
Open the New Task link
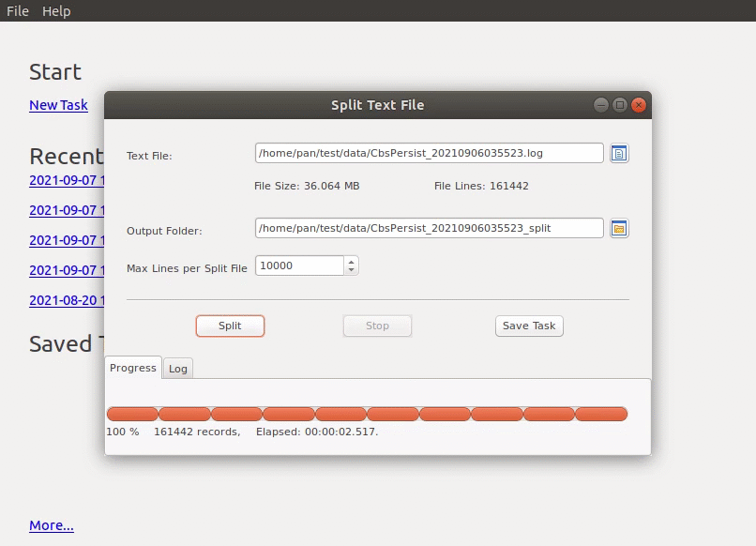[x=58, y=105]
